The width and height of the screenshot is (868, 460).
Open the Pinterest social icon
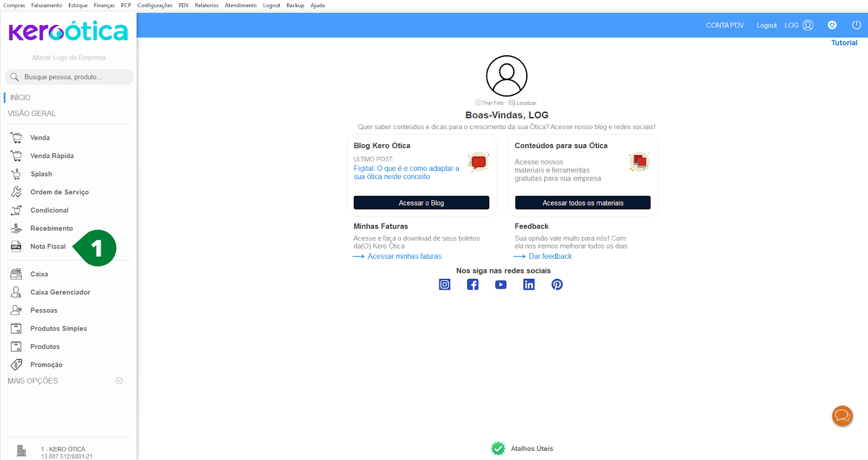pyautogui.click(x=557, y=284)
